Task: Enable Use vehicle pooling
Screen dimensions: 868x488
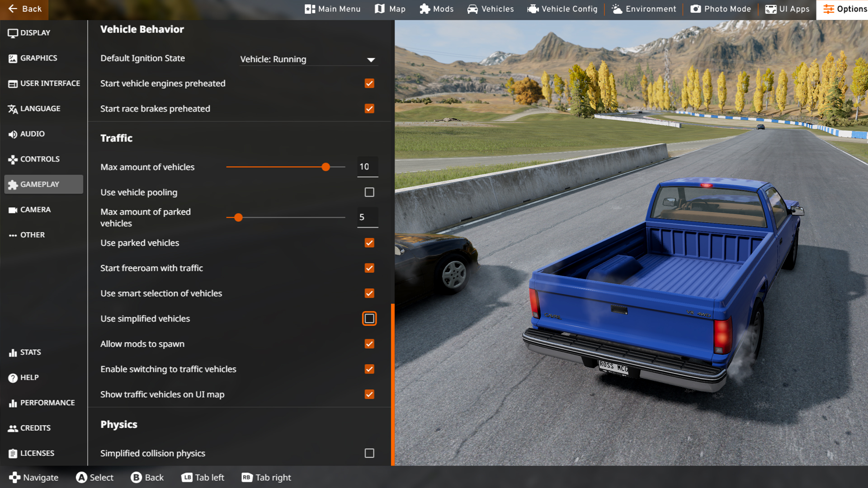Action: coord(369,192)
